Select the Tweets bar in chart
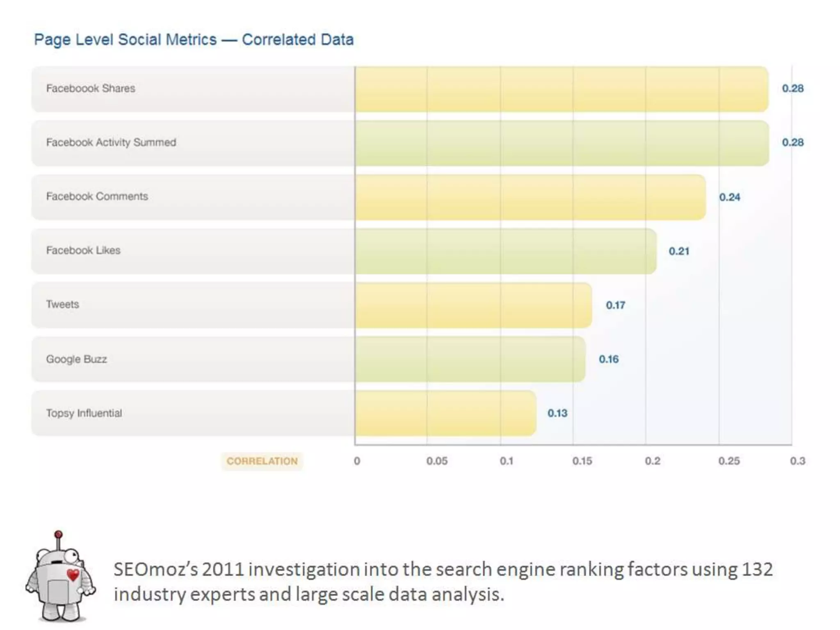This screenshot has width=840, height=630. click(473, 305)
